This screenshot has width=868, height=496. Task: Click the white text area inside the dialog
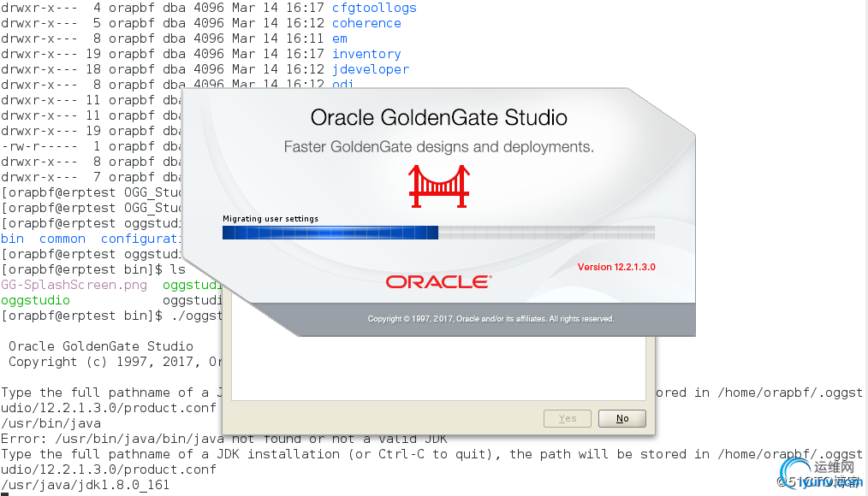pyautogui.click(x=438, y=369)
